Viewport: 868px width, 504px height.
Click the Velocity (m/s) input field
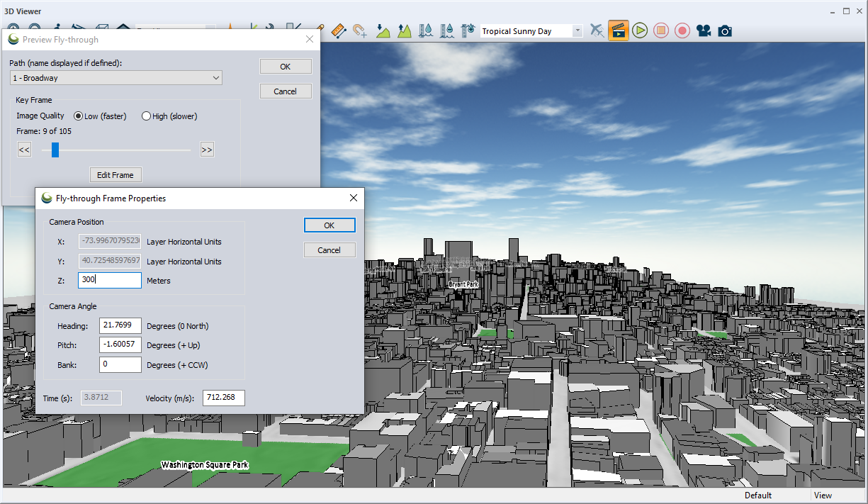click(x=224, y=398)
